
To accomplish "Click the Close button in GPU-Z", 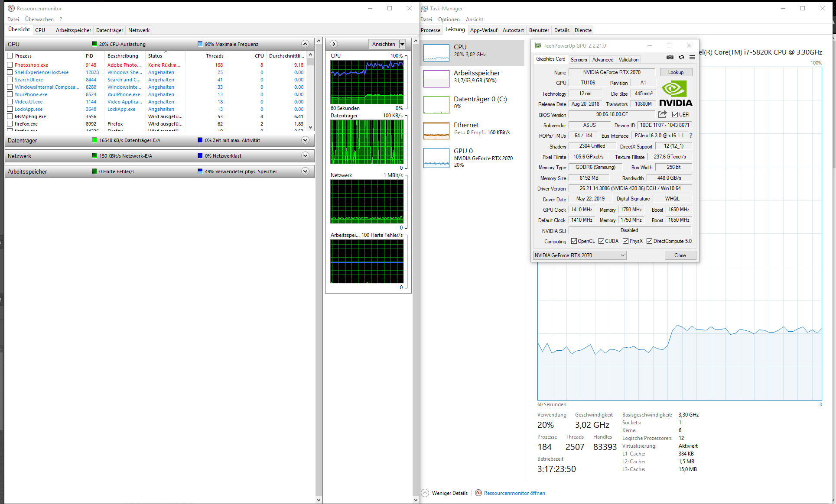I will (x=680, y=255).
